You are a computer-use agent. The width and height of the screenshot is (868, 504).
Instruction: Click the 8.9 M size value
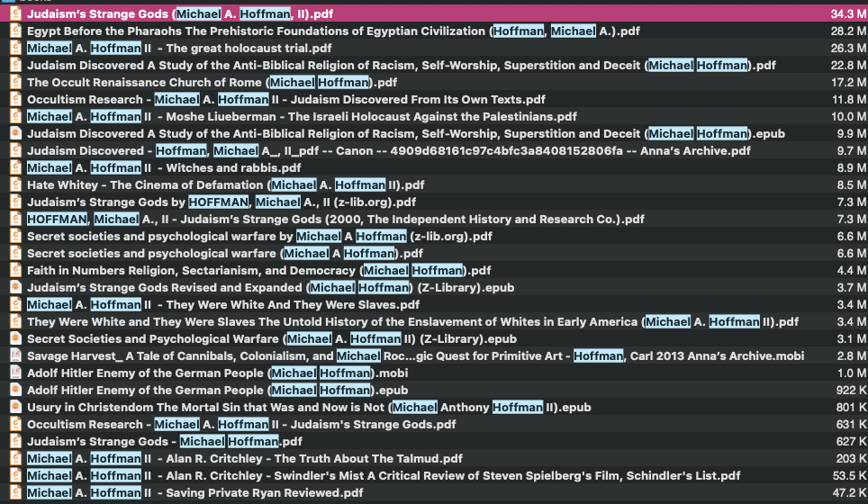[852, 167]
